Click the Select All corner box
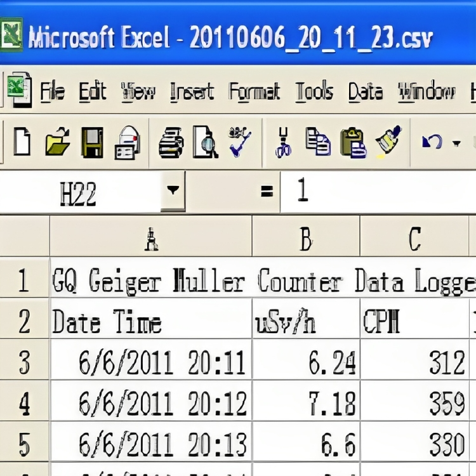This screenshot has height=476, width=476. tap(24, 236)
